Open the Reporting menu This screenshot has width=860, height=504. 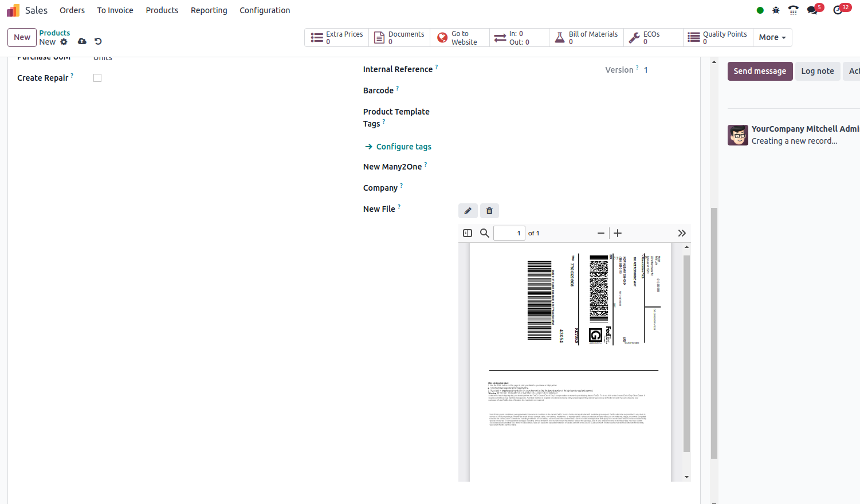[209, 10]
